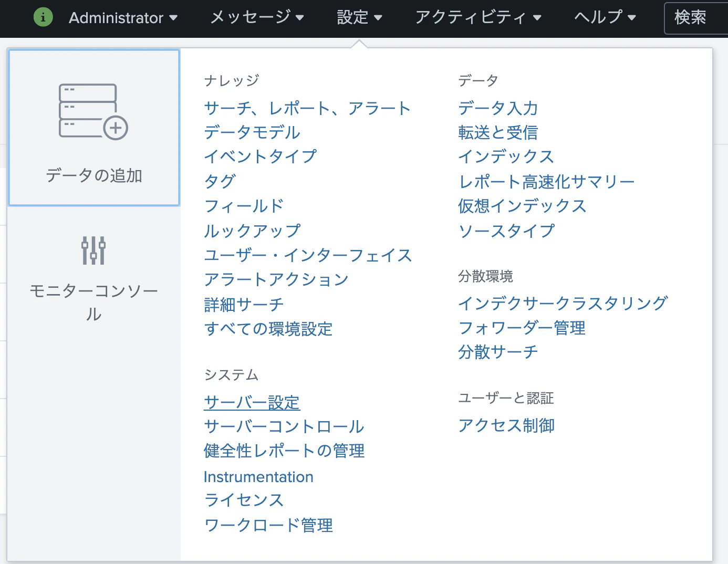
Task: Open サーチ、レポート、アラート link
Action: (x=307, y=108)
